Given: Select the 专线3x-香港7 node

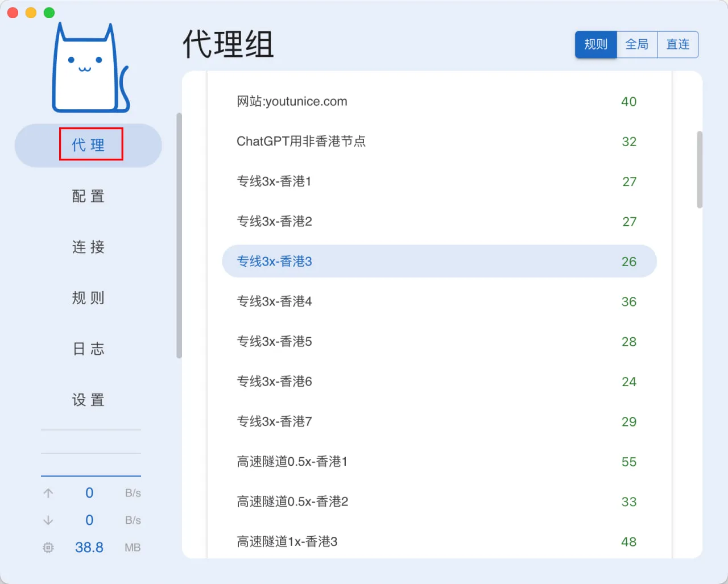Looking at the screenshot, I should coord(274,421).
